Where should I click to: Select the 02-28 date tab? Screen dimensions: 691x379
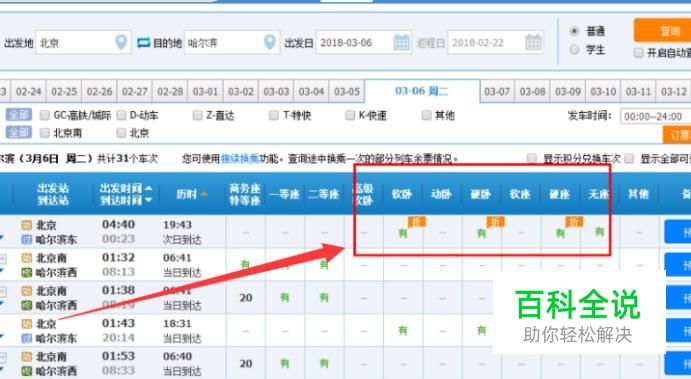coord(170,92)
